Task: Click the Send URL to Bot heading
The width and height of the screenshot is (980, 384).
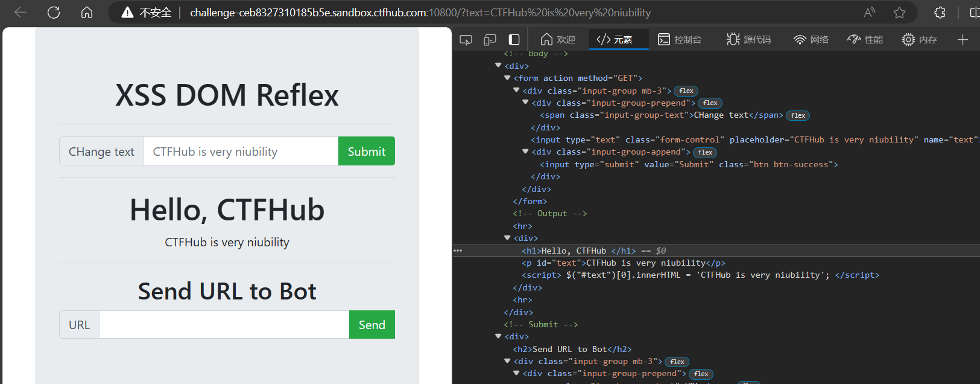Action: pos(227,292)
